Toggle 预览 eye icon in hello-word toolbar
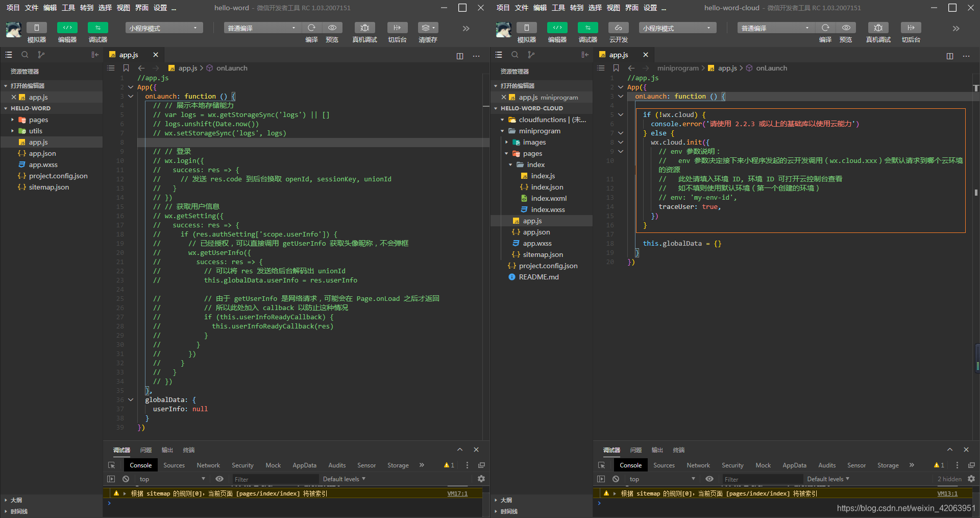The width and height of the screenshot is (980, 518). [332, 28]
